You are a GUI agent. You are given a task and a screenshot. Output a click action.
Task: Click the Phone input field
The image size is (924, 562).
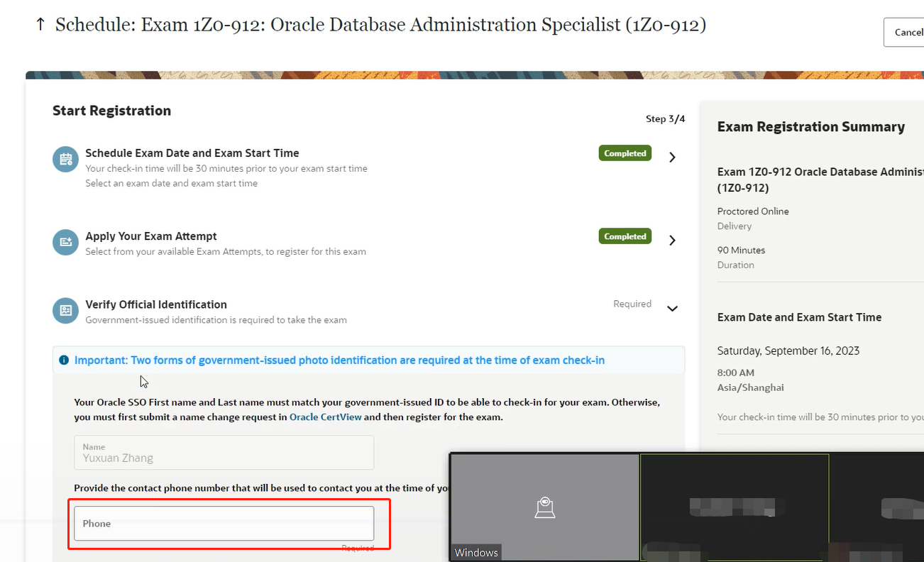[224, 524]
